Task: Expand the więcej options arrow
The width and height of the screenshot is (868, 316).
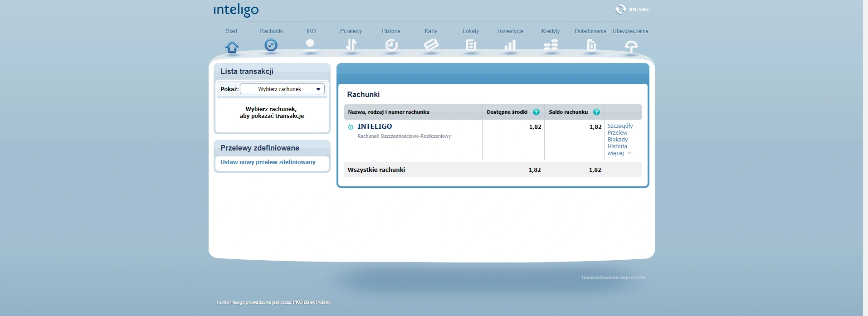Action: point(629,154)
